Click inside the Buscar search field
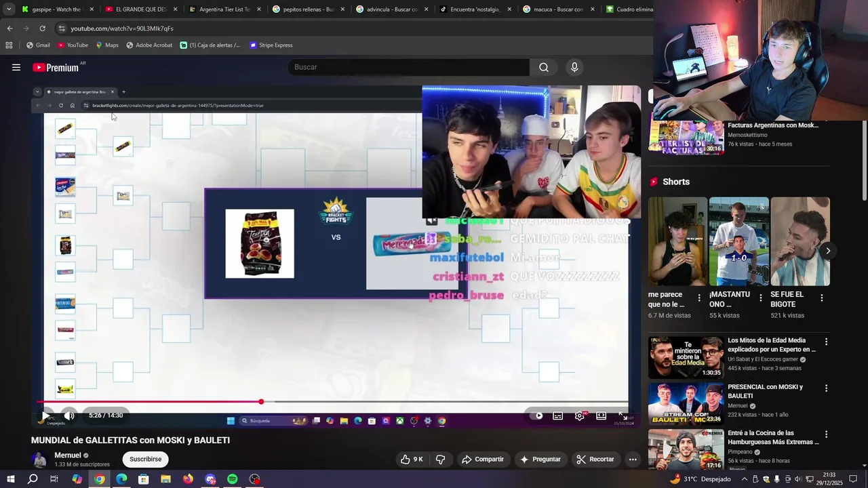868x488 pixels. pos(409,67)
